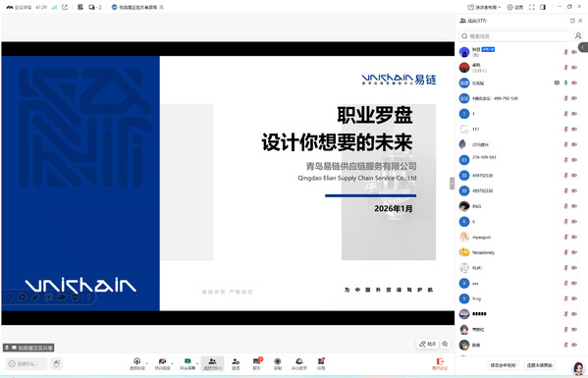
Task: Open the settings gear button
Action: tap(515, 7)
